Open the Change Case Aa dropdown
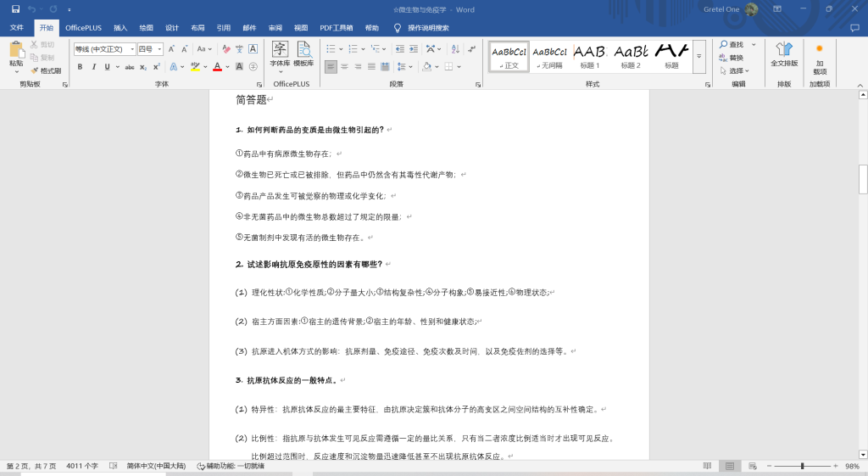868x476 pixels. (204, 48)
